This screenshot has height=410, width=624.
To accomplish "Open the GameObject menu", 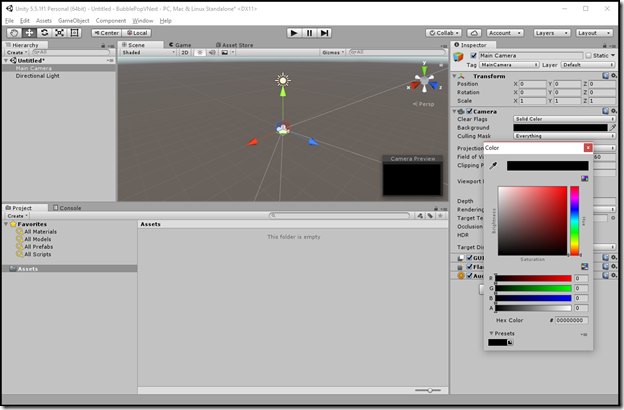I will point(74,21).
